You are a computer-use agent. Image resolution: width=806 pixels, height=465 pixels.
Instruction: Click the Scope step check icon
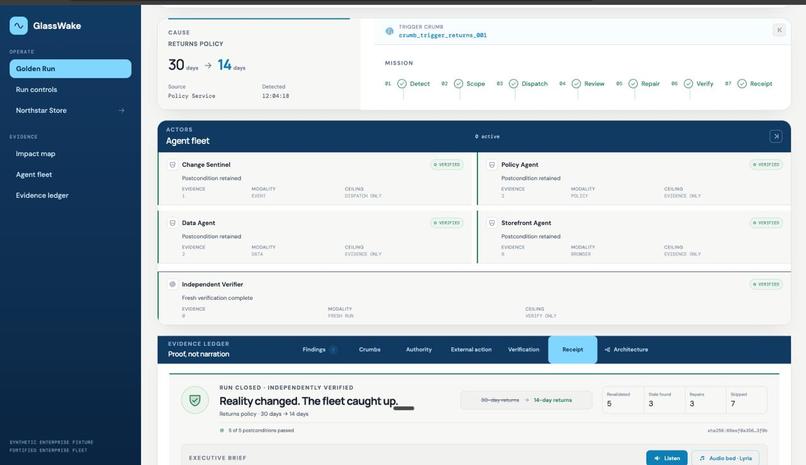(x=459, y=84)
